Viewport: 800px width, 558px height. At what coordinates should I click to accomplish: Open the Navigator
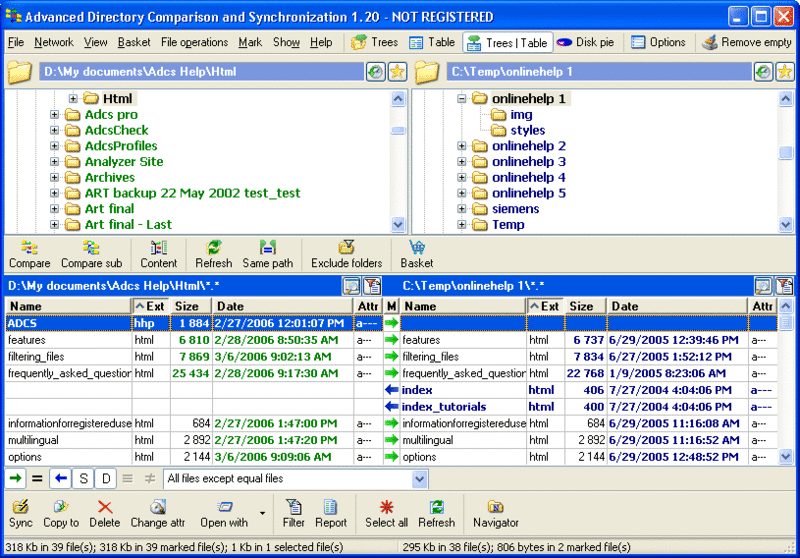point(495,513)
